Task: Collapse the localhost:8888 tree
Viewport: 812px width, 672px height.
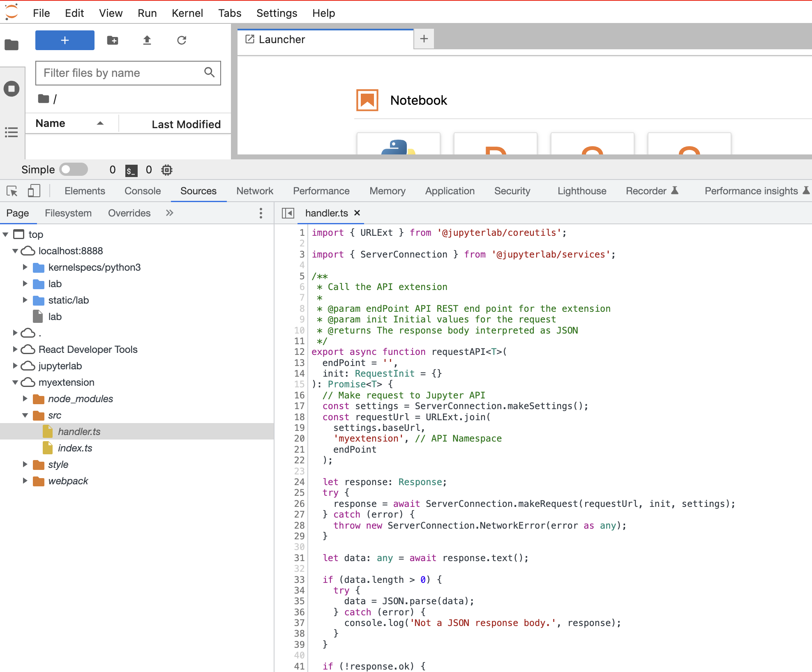Action: (16, 251)
